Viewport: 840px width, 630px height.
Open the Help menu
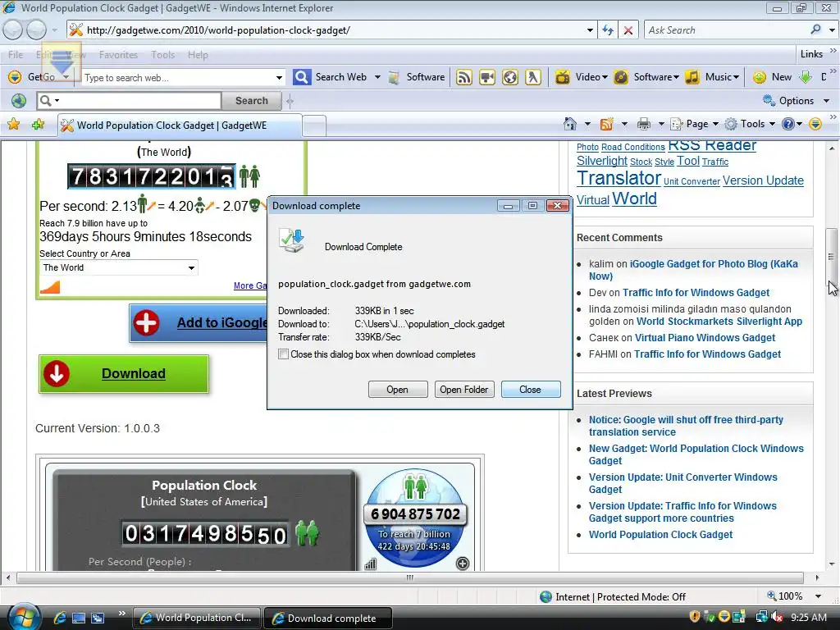click(x=198, y=55)
